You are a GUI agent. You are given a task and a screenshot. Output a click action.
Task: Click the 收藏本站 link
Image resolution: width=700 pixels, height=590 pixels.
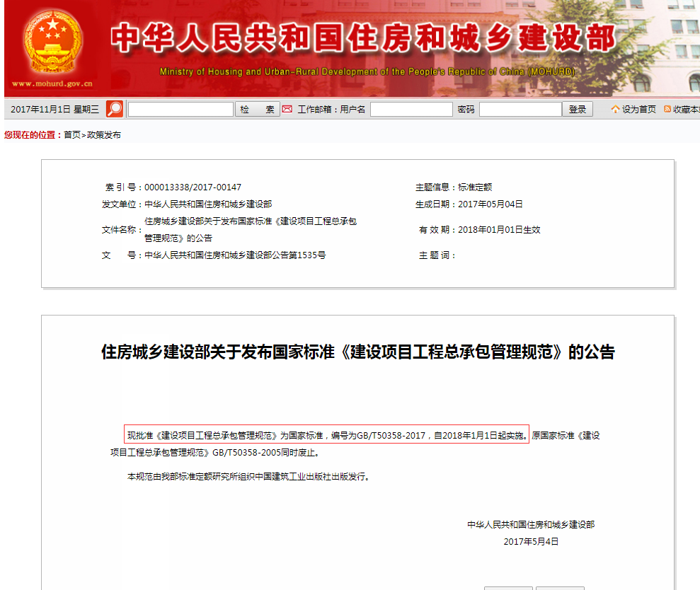(686, 110)
